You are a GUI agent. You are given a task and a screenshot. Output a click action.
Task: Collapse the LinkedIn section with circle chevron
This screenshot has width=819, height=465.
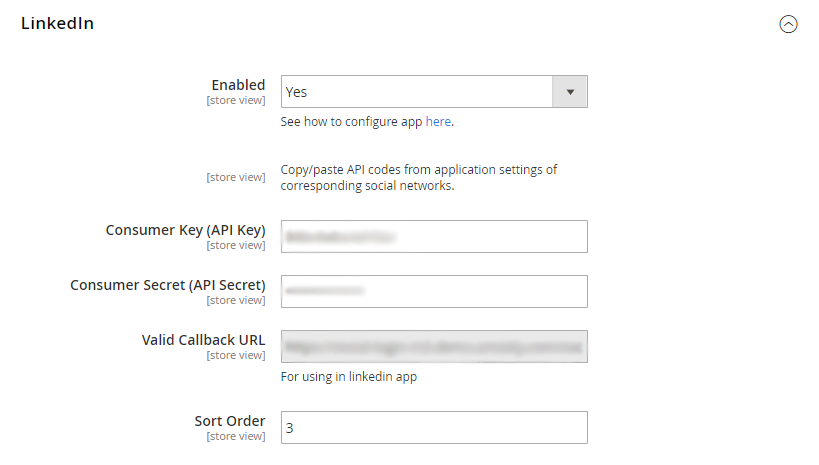(788, 24)
